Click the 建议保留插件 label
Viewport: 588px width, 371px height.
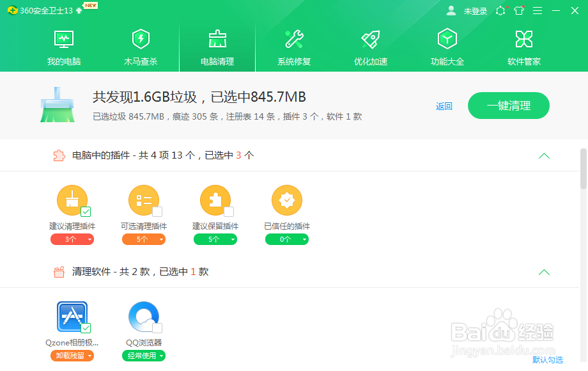tap(215, 226)
